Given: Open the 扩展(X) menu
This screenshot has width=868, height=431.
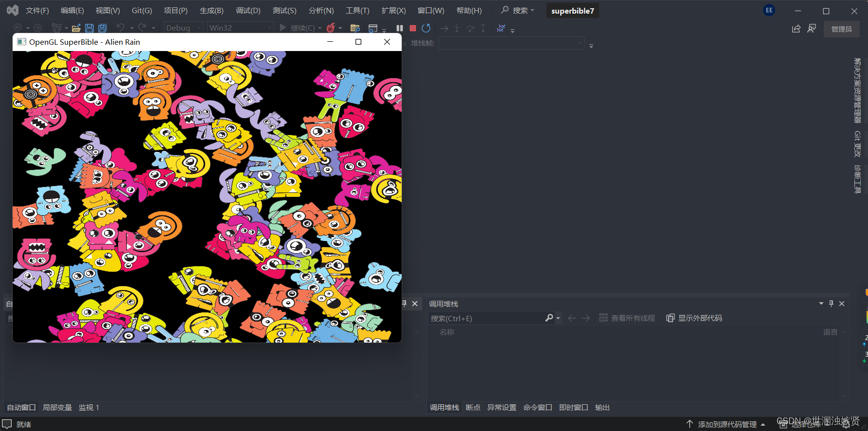Looking at the screenshot, I should tap(393, 10).
